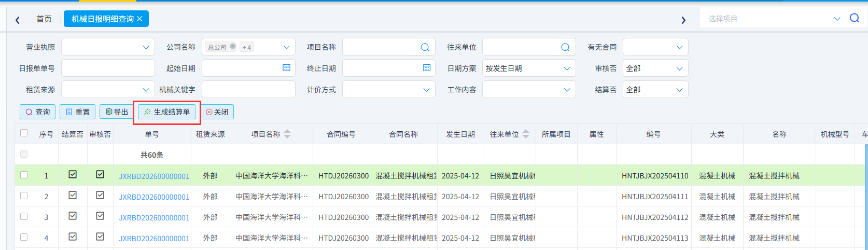The width and height of the screenshot is (868, 250).
Task: Click the 选择项目 search magnifier icon
Action: [x=855, y=18]
